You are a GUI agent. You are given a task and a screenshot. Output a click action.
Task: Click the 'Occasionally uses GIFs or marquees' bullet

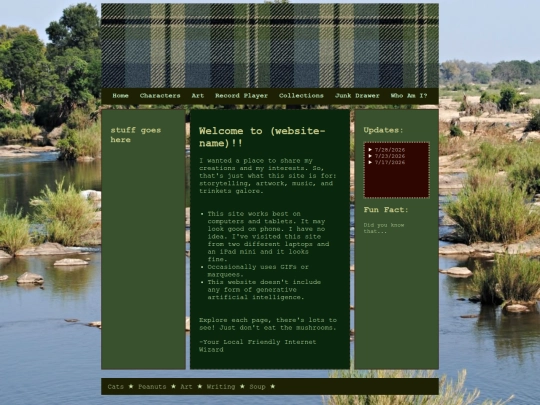click(x=258, y=271)
